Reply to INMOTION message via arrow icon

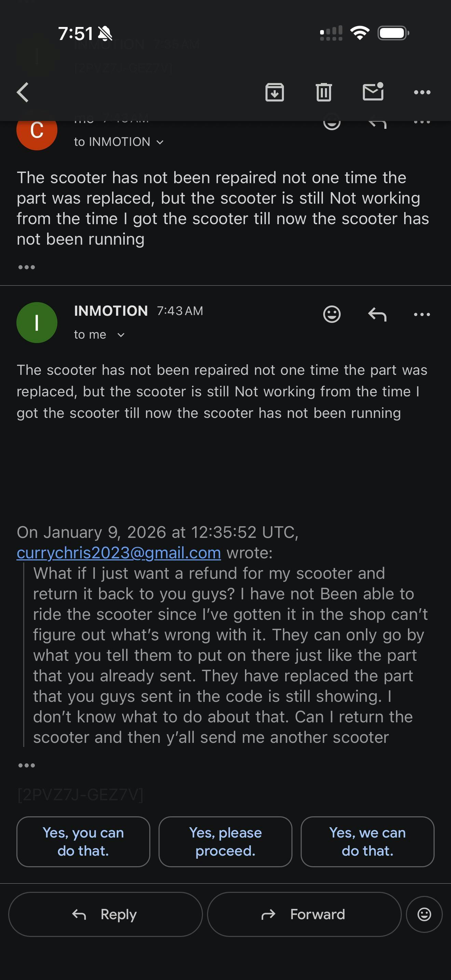[377, 315]
